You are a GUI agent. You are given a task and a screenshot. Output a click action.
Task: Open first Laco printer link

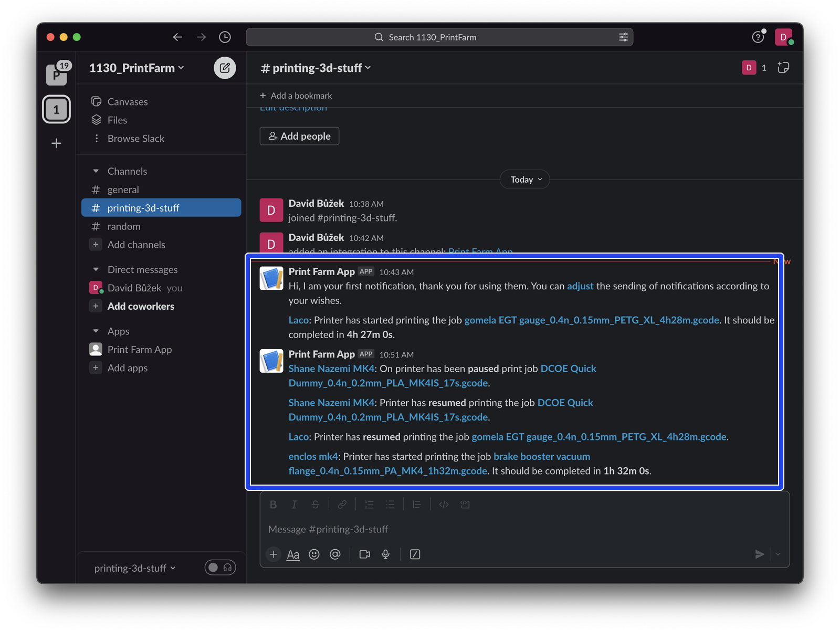pyautogui.click(x=299, y=320)
